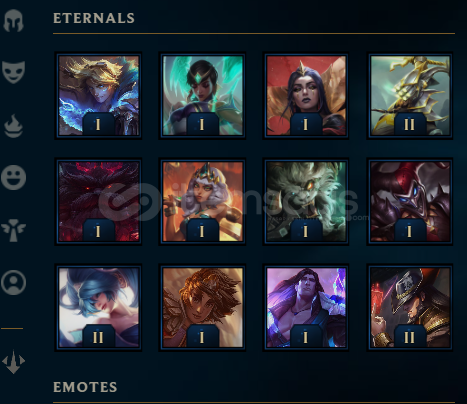Screen dimensions: 467x404
Task: Select the Twisted Fate card eternal
Action: (x=410, y=307)
